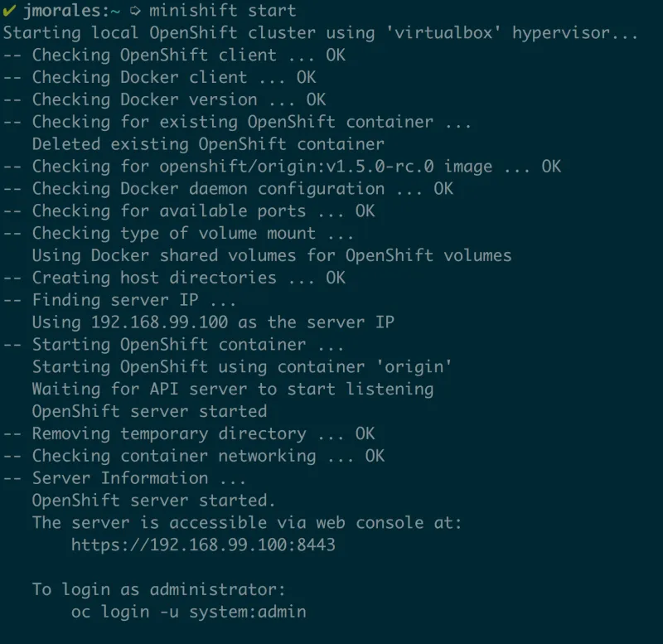Click the 'To login as administrator:' text

[x=158, y=590]
